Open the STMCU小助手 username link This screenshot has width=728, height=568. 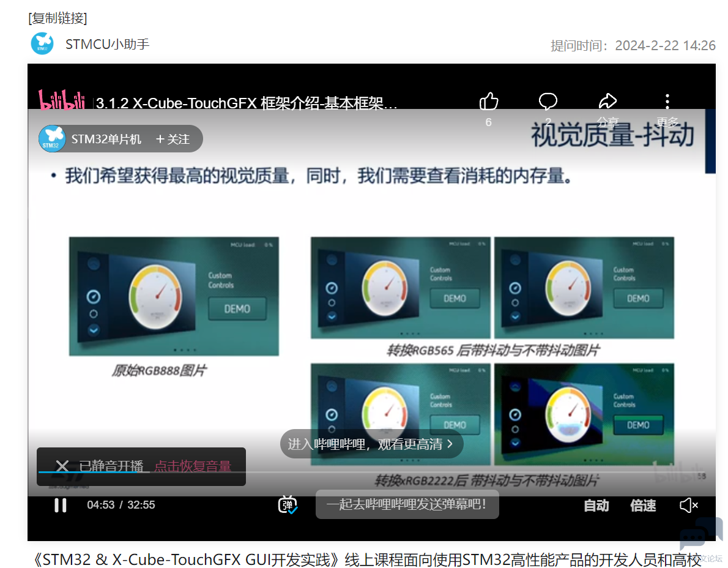107,44
